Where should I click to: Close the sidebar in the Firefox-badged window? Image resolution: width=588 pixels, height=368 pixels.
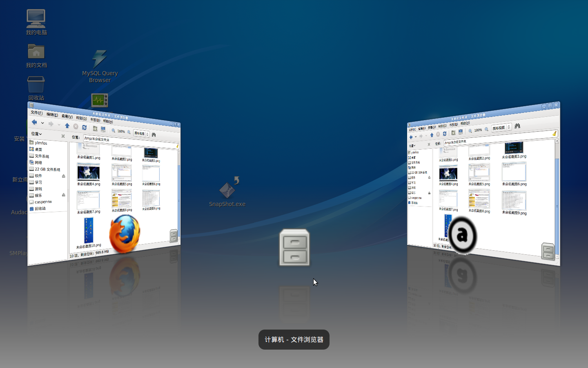point(63,136)
